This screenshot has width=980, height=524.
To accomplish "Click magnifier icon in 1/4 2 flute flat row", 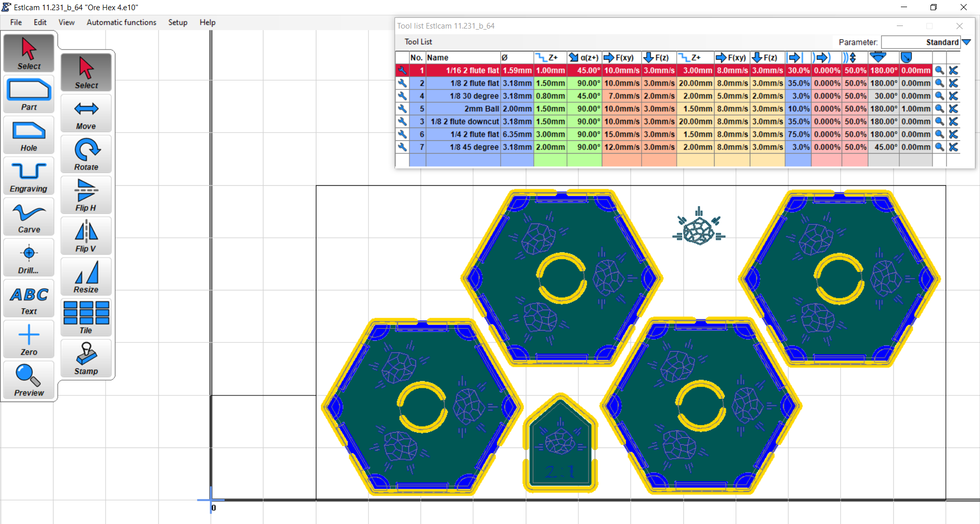I will click(939, 134).
